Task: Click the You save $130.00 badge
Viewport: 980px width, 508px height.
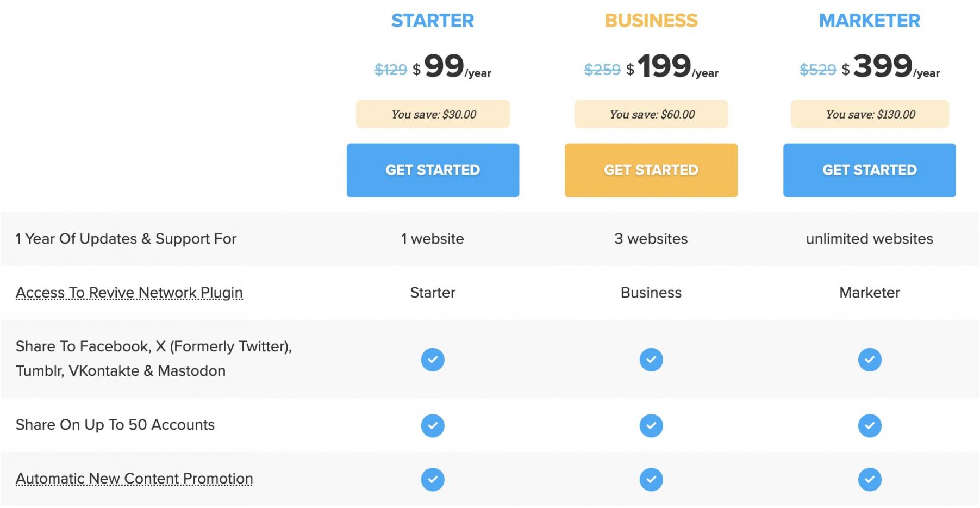Action: (870, 114)
